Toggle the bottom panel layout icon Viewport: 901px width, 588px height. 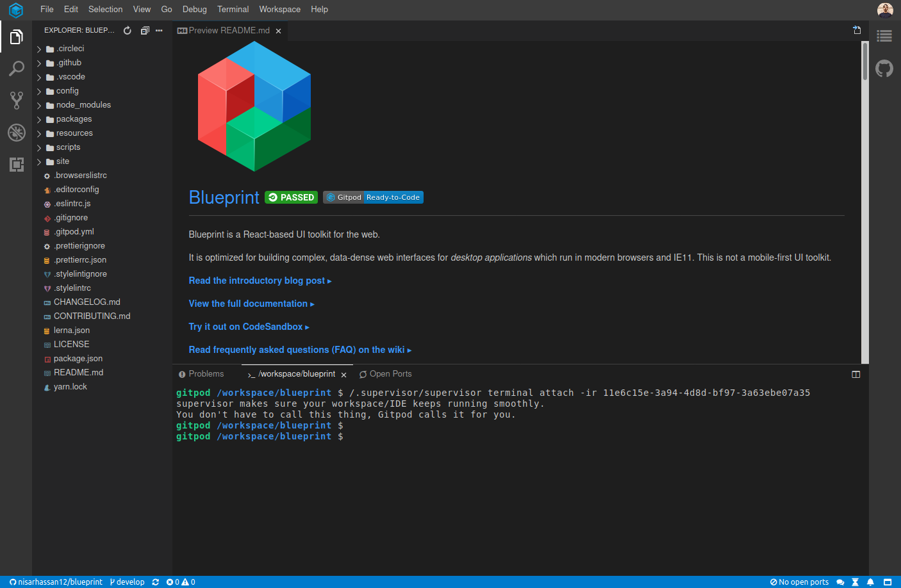(x=856, y=374)
